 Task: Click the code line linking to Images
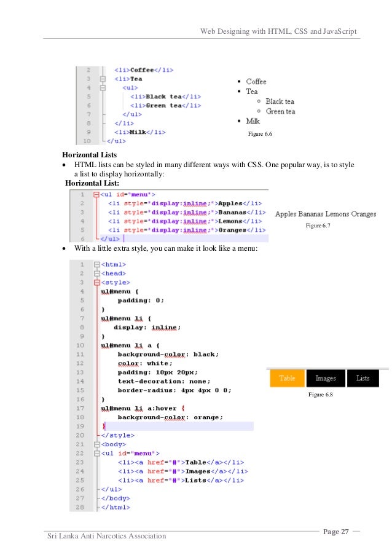(x=183, y=471)
